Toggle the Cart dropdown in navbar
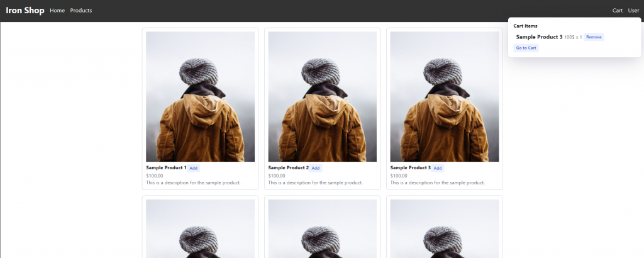This screenshot has height=258, width=644. click(x=618, y=11)
